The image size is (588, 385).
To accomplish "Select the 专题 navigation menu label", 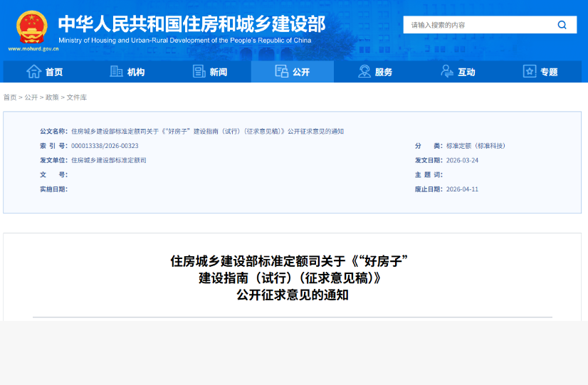I will [549, 72].
